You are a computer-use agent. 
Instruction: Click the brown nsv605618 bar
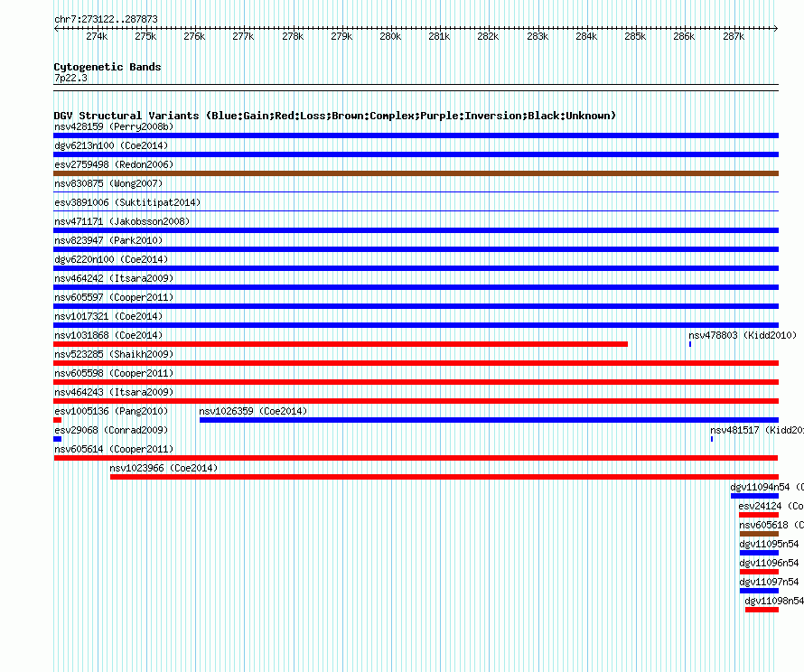pyautogui.click(x=760, y=534)
